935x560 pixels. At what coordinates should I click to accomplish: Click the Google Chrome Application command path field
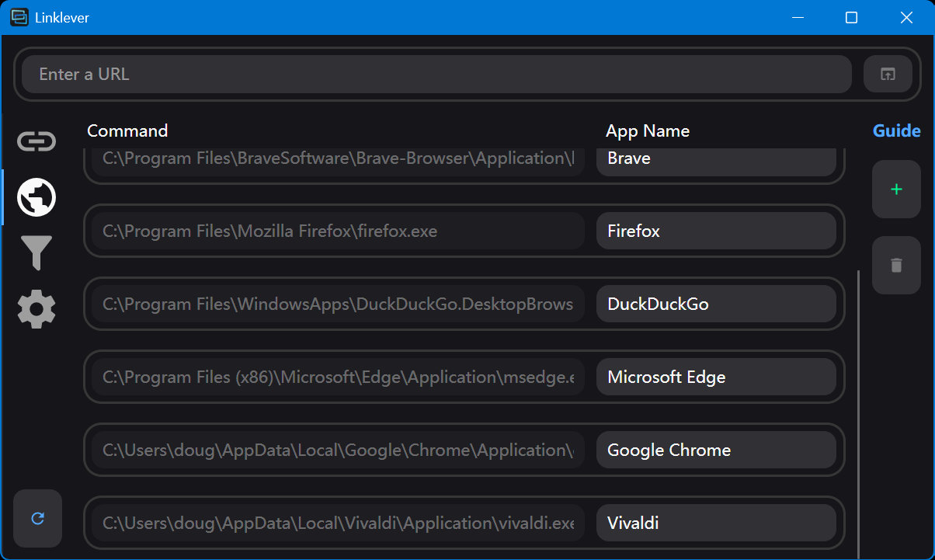tap(338, 450)
